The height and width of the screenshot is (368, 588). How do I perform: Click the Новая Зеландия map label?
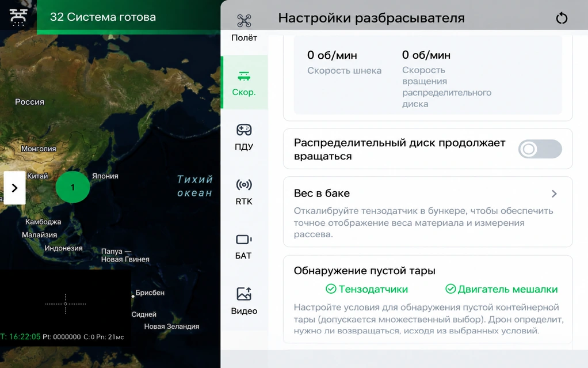click(171, 327)
